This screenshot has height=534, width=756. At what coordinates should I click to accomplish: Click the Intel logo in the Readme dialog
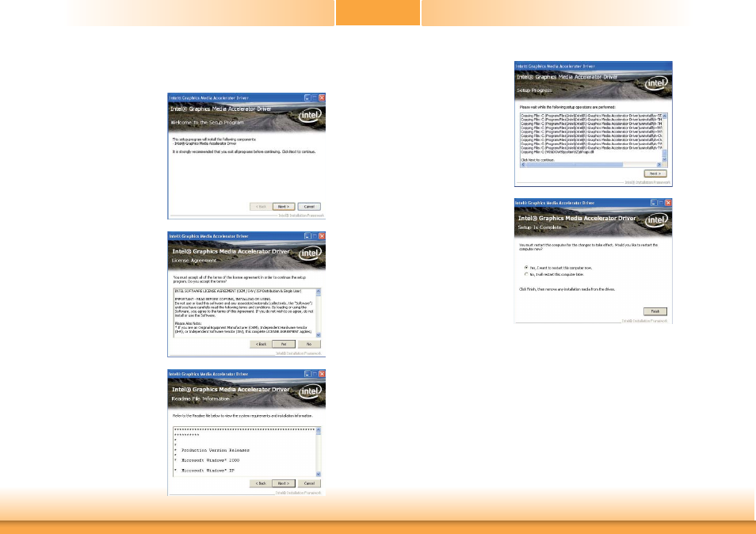coord(310,391)
